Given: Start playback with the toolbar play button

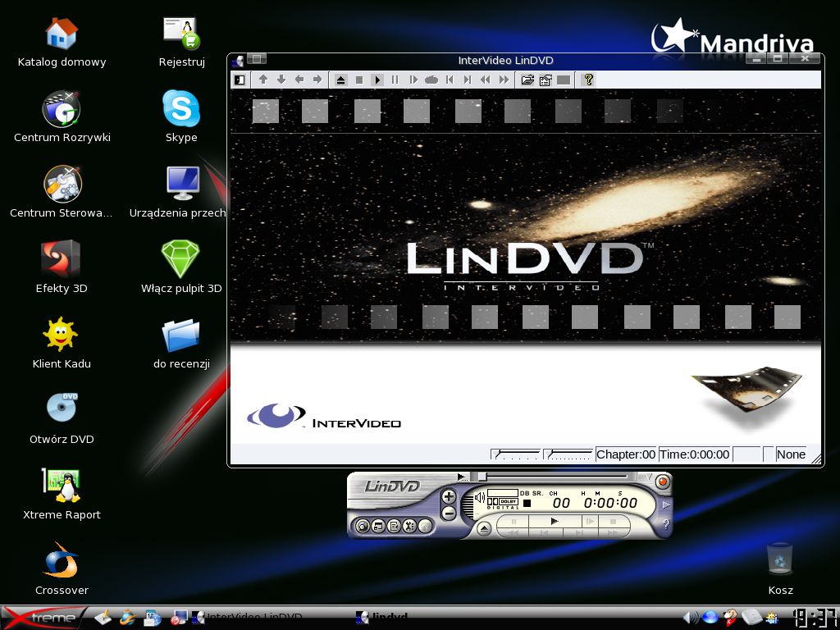Looking at the screenshot, I should (x=377, y=80).
